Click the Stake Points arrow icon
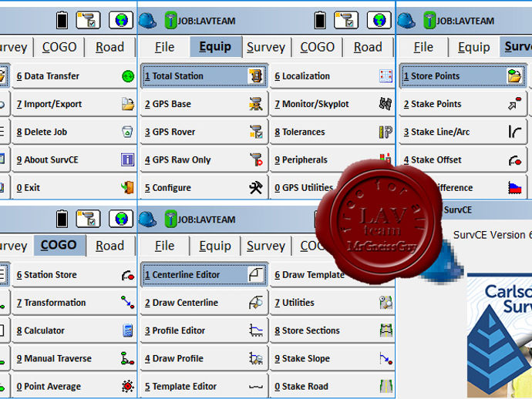 (515, 104)
